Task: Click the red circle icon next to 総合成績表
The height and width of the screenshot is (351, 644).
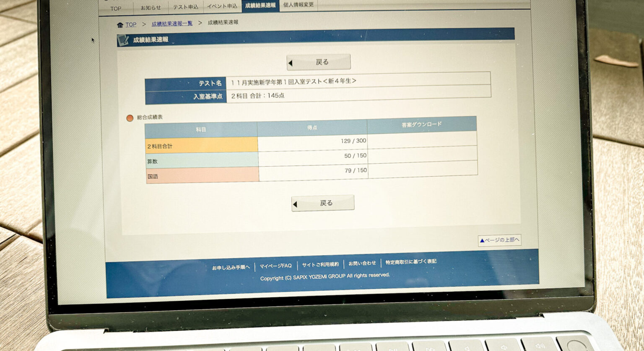Action: point(129,119)
